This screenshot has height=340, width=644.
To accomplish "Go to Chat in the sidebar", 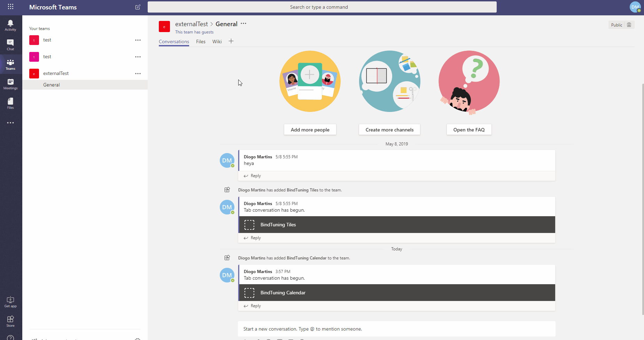I will tap(10, 45).
